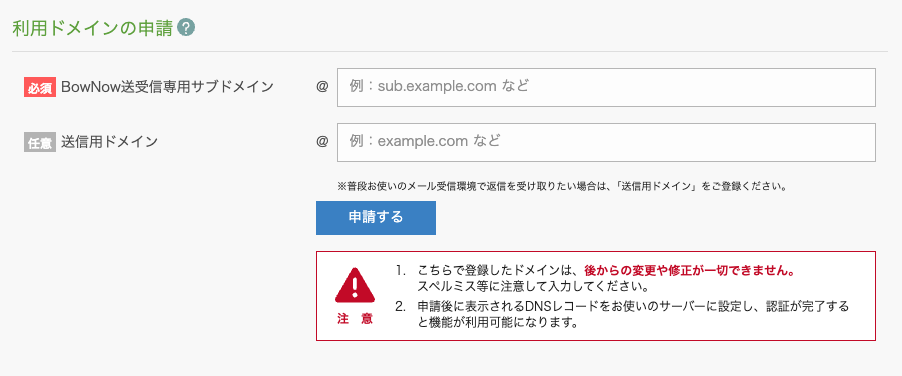The height and width of the screenshot is (376, 902).
Task: Click the gray 任意 badge
Action: click(40, 142)
